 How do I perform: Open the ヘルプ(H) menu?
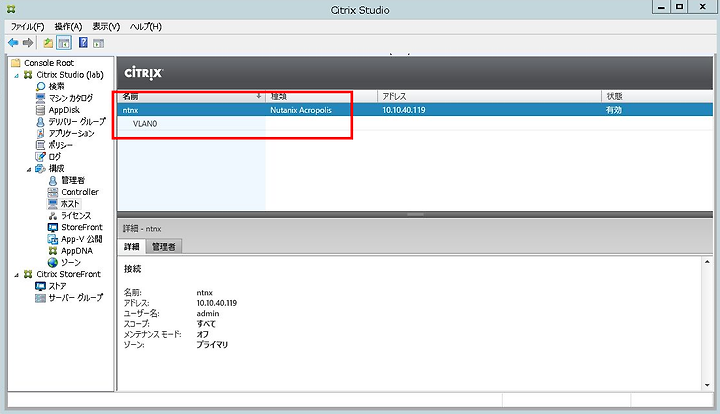(x=146, y=27)
